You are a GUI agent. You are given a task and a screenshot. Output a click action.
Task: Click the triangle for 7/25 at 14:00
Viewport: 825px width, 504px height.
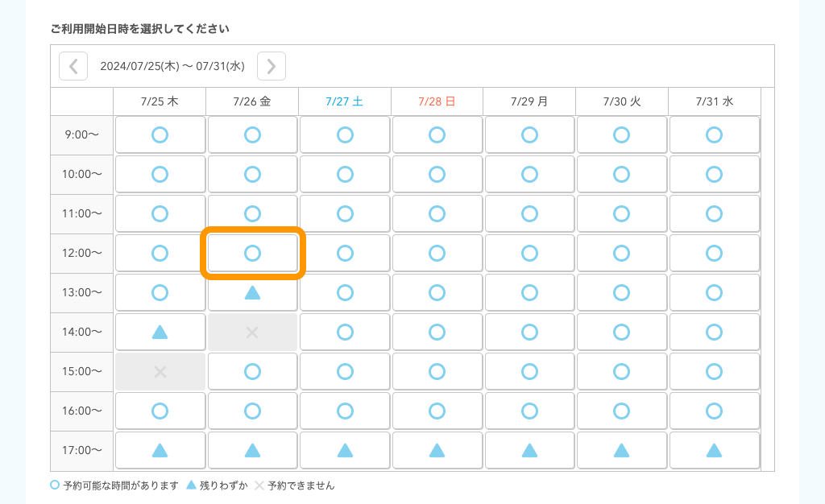coord(160,332)
